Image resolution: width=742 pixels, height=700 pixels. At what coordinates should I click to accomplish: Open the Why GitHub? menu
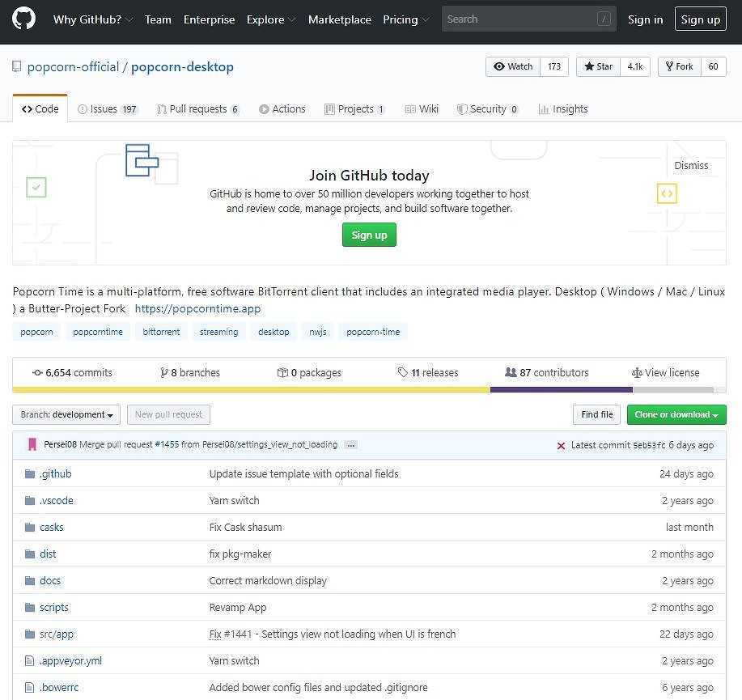click(92, 19)
